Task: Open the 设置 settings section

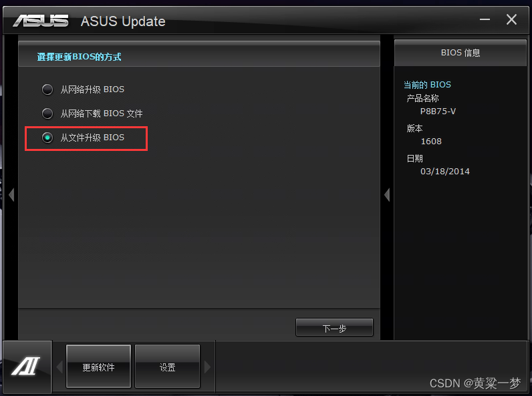Action: 167,367
